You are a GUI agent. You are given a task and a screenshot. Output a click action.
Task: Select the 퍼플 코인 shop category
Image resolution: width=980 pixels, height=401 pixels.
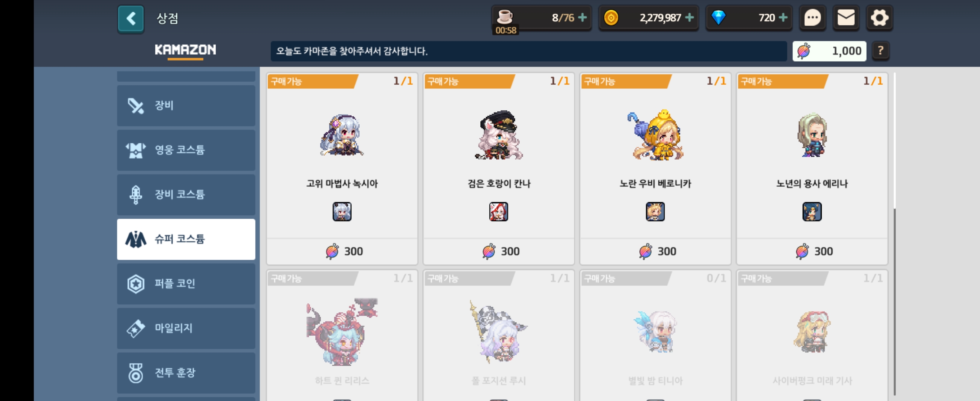(186, 284)
